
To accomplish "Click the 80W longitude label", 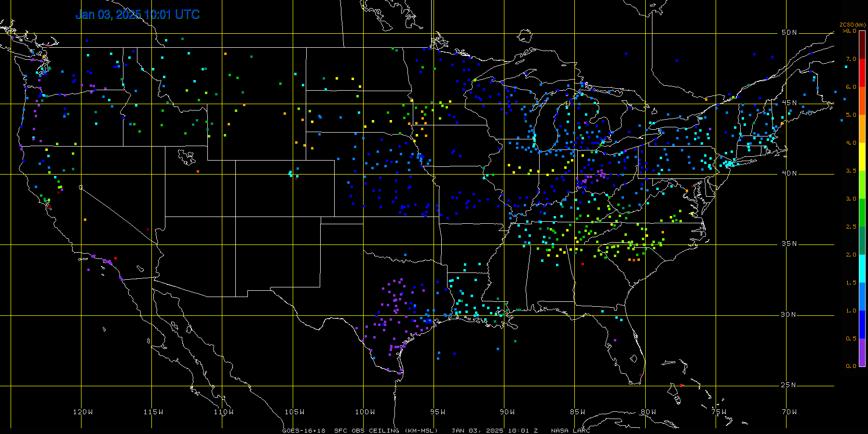I will point(649,412).
